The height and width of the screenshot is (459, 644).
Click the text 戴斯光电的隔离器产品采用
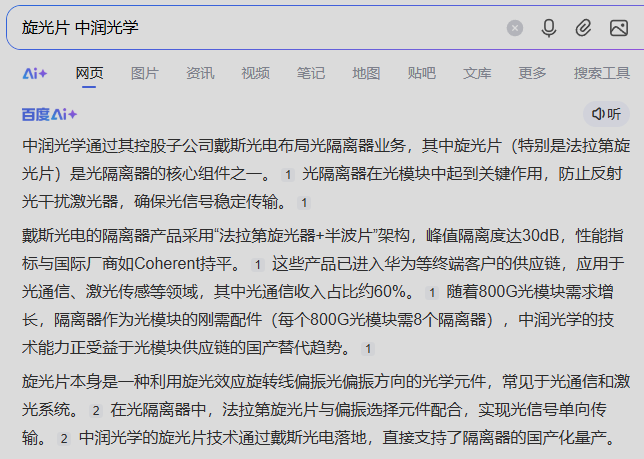(x=117, y=236)
